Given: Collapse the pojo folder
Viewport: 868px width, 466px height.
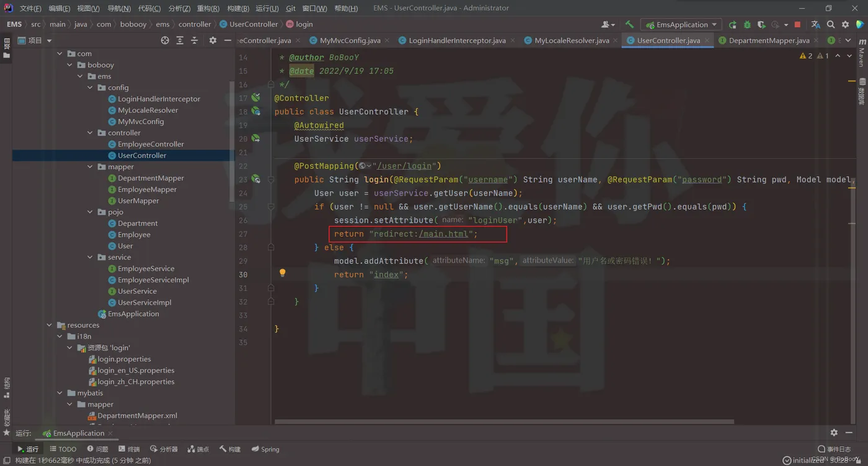Looking at the screenshot, I should (91, 212).
